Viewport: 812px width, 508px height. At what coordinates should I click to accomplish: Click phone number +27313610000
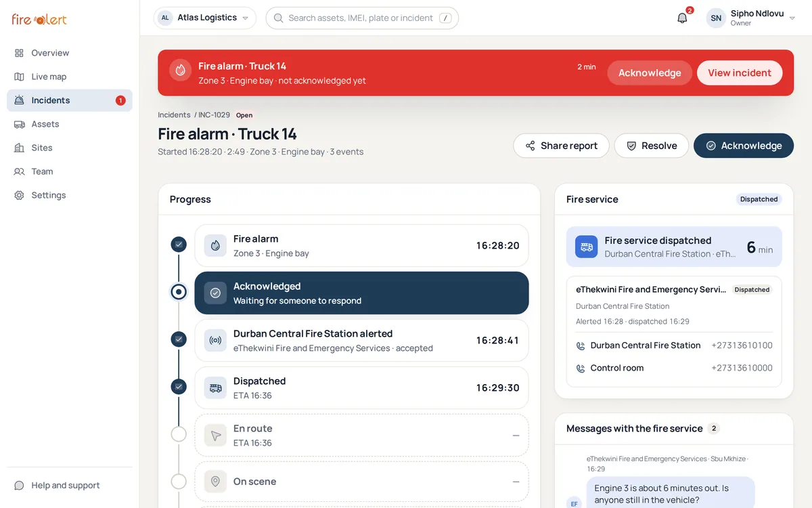click(742, 368)
